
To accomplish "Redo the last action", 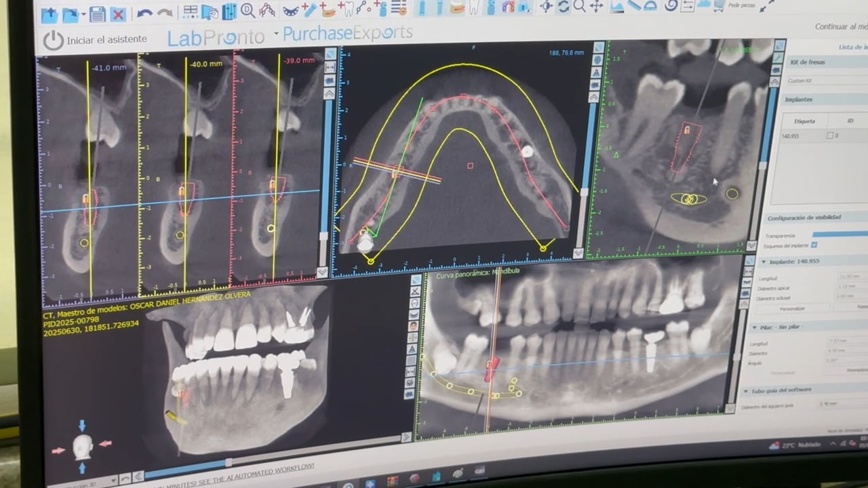I will coord(165,13).
